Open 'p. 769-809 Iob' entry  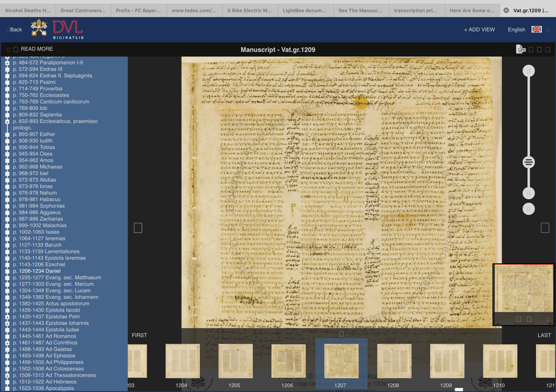30,108
